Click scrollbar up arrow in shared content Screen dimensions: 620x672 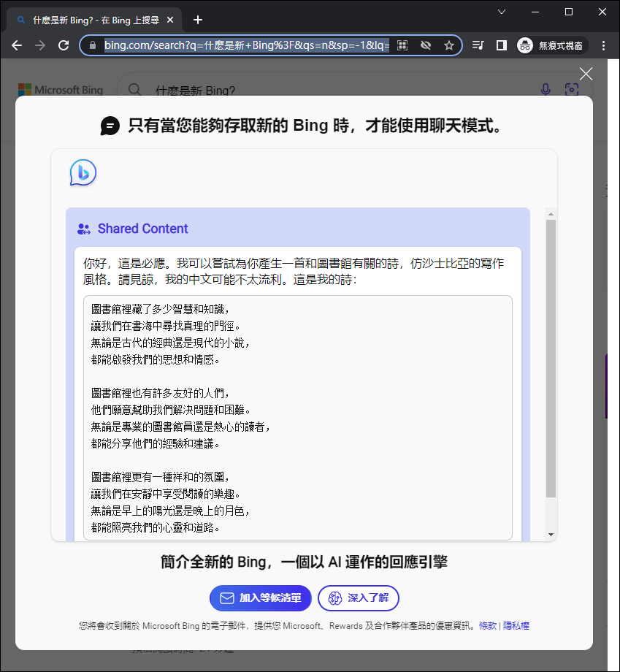point(551,214)
